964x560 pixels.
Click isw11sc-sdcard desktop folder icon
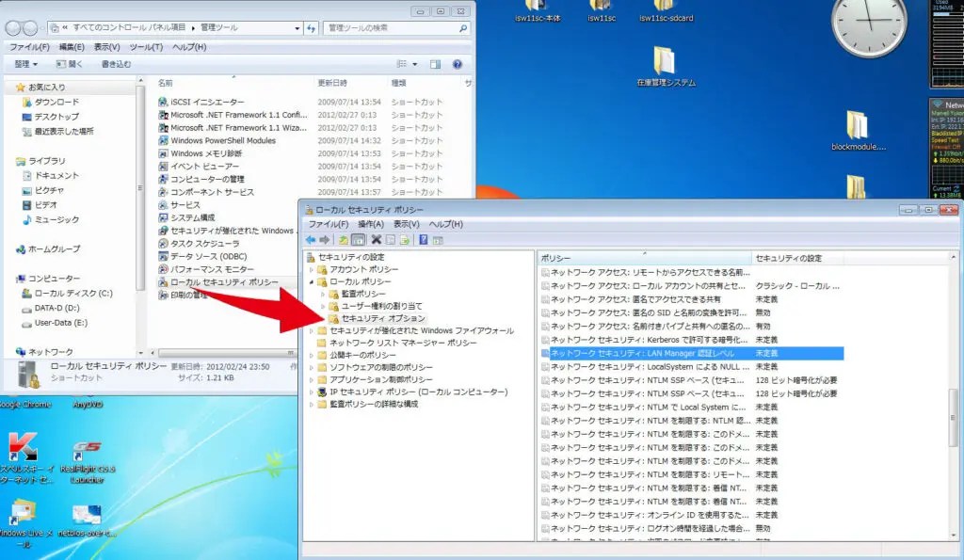click(666, 11)
